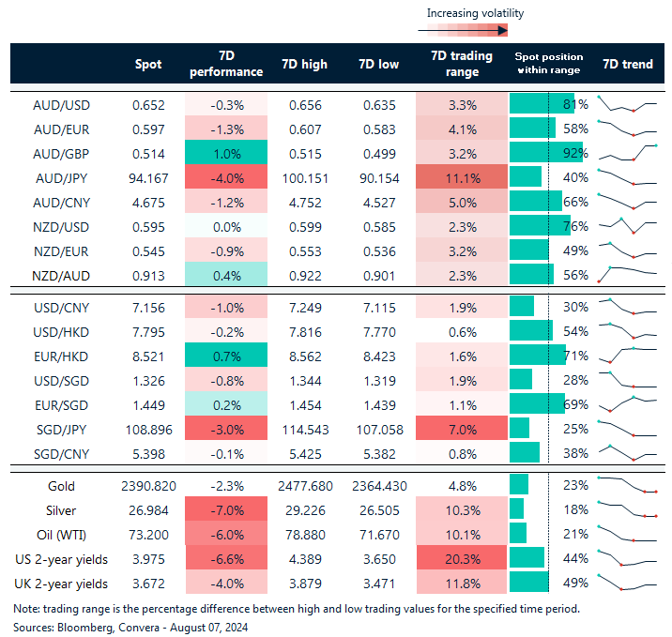Screen dimensions: 672x637
Task: Click the SGD/JPY pair label
Action: pyautogui.click(x=61, y=430)
